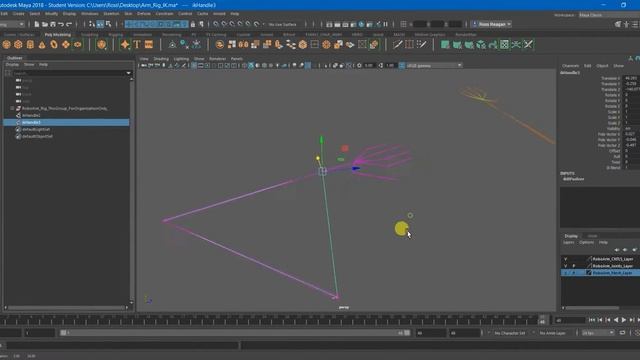Toggle playback P on RoboArm_Joints_Layer
This screenshot has width=640, height=360.
[x=573, y=266]
